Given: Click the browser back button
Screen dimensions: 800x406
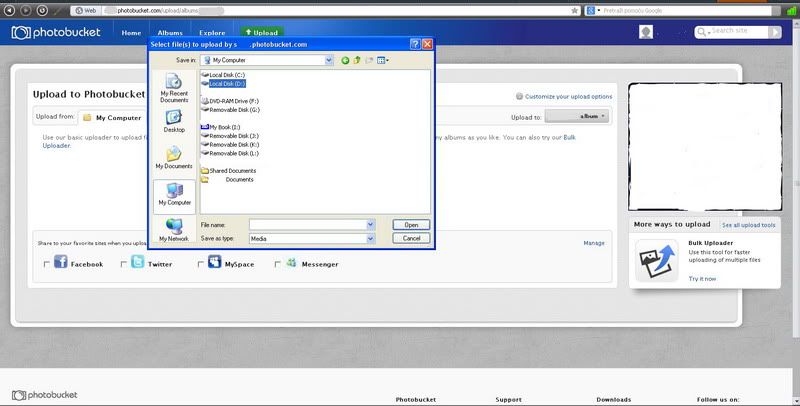Looking at the screenshot, I should 9,10.
